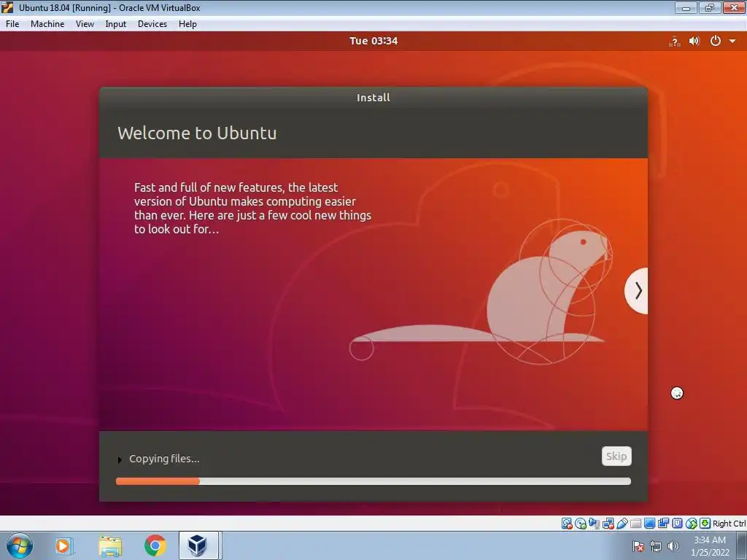The height and width of the screenshot is (560, 747).
Task: Open the File menu in VirtualBox
Action: click(x=12, y=24)
